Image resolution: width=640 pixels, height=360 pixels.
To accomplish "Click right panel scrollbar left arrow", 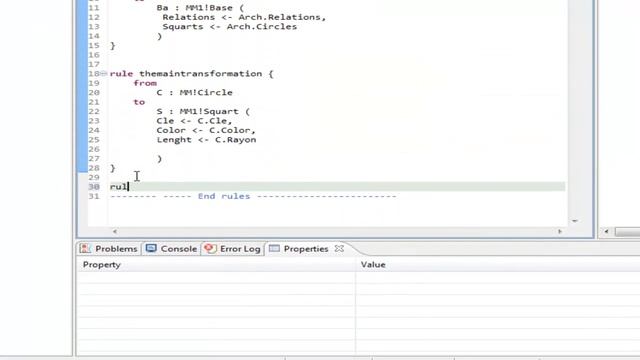I will pyautogui.click(x=606, y=231).
